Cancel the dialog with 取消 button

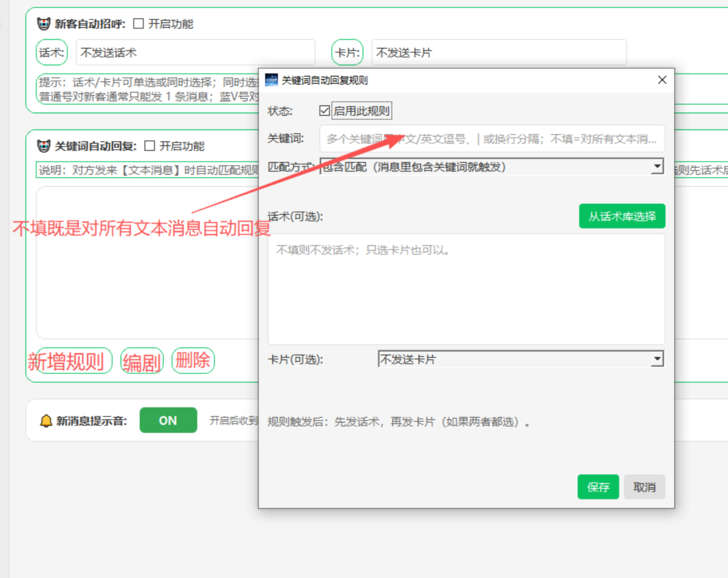pyautogui.click(x=644, y=487)
